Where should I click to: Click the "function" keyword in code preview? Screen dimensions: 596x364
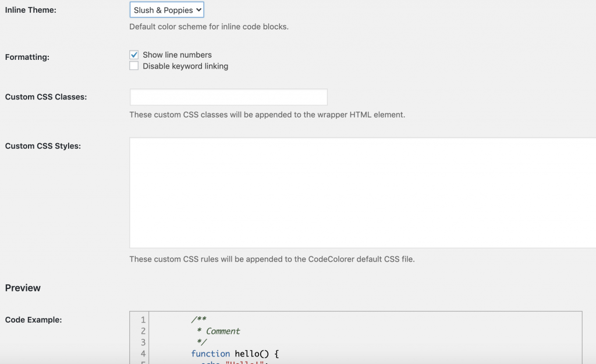pos(210,354)
